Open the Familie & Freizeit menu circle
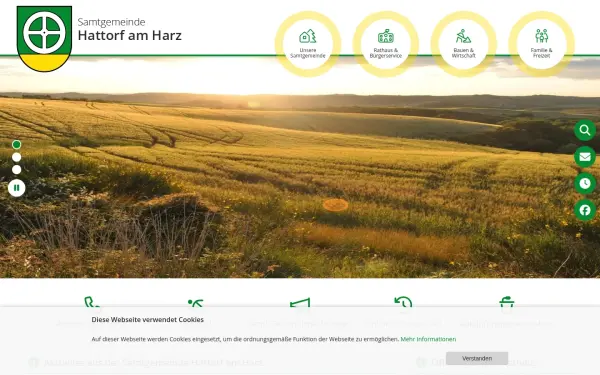Image resolution: width=600 pixels, height=375 pixels. [x=541, y=44]
